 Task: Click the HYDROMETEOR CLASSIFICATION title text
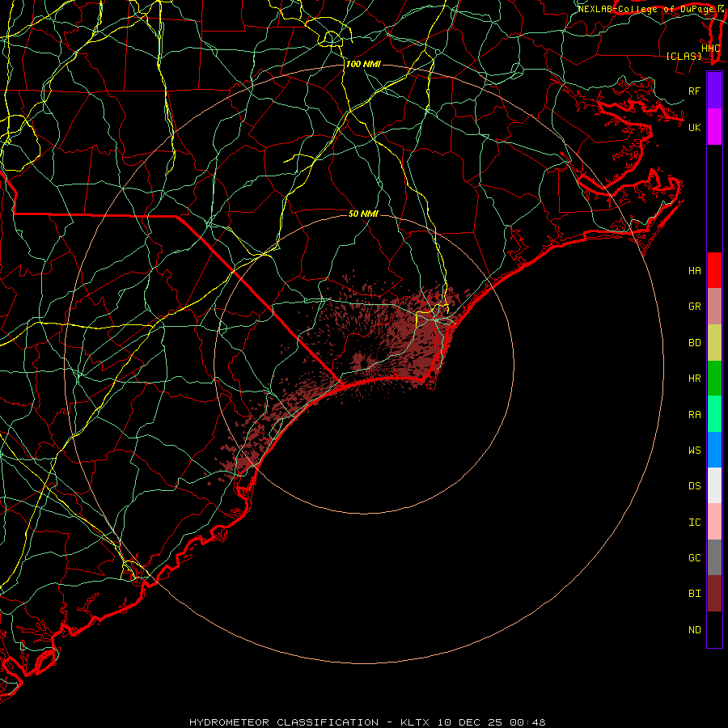click(284, 722)
